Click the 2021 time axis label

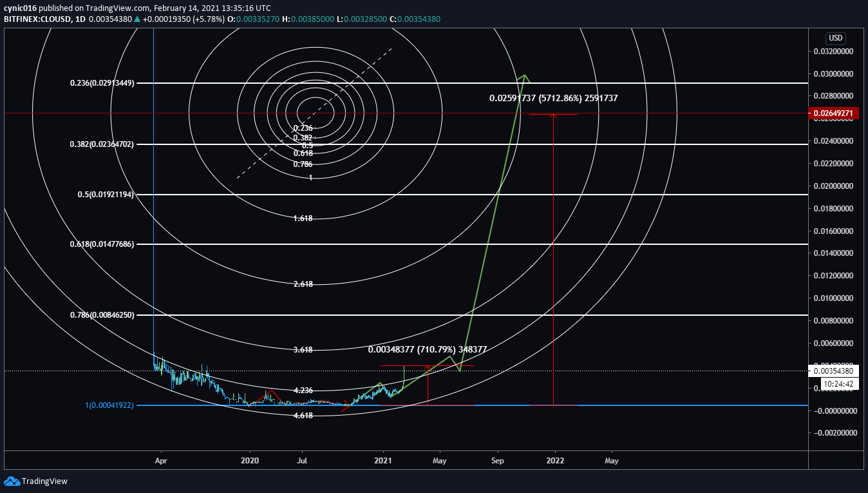pyautogui.click(x=383, y=461)
